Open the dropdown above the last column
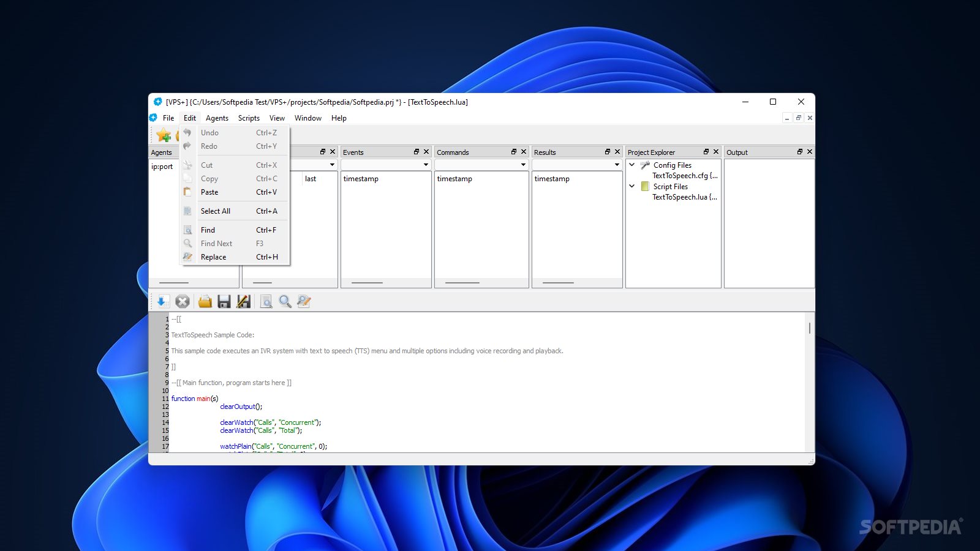The image size is (980, 551). point(332,165)
